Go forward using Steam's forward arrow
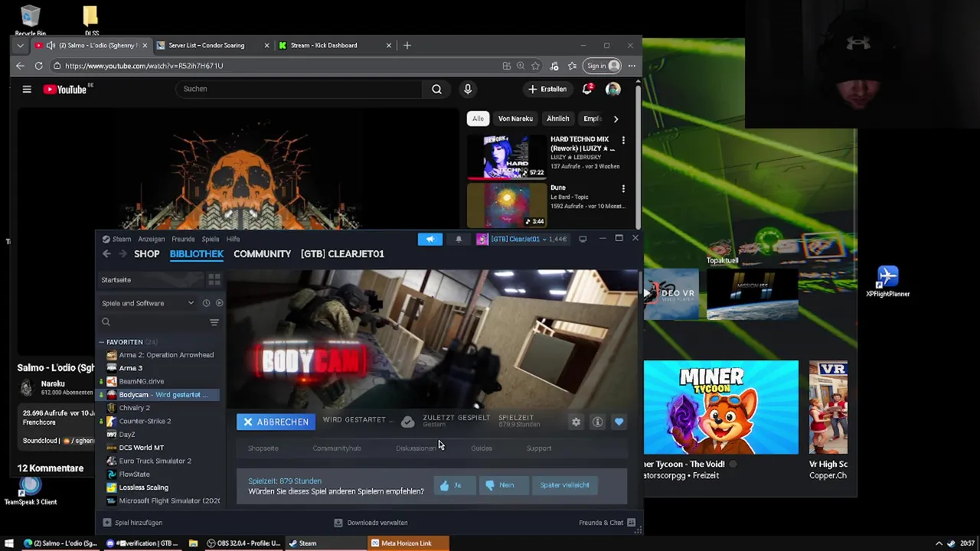 122,254
